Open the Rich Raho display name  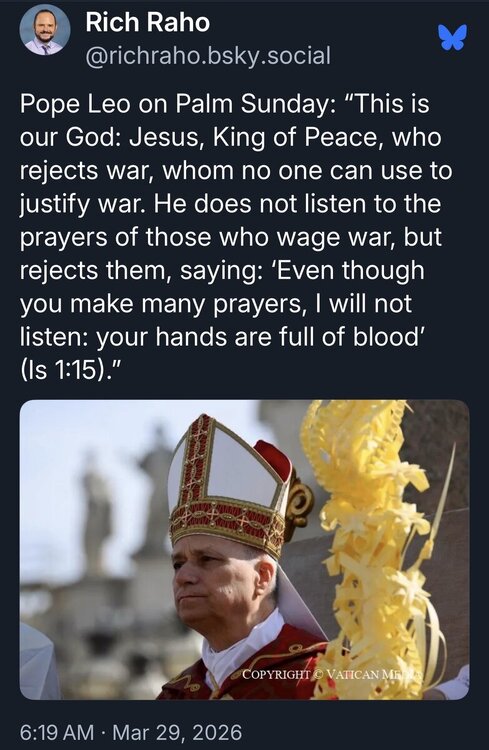coord(148,22)
